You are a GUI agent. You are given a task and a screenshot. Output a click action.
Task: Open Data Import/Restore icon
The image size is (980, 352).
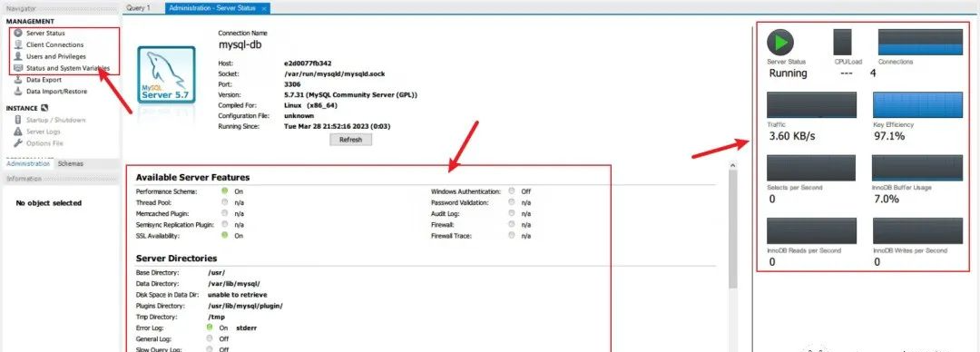[x=18, y=92]
